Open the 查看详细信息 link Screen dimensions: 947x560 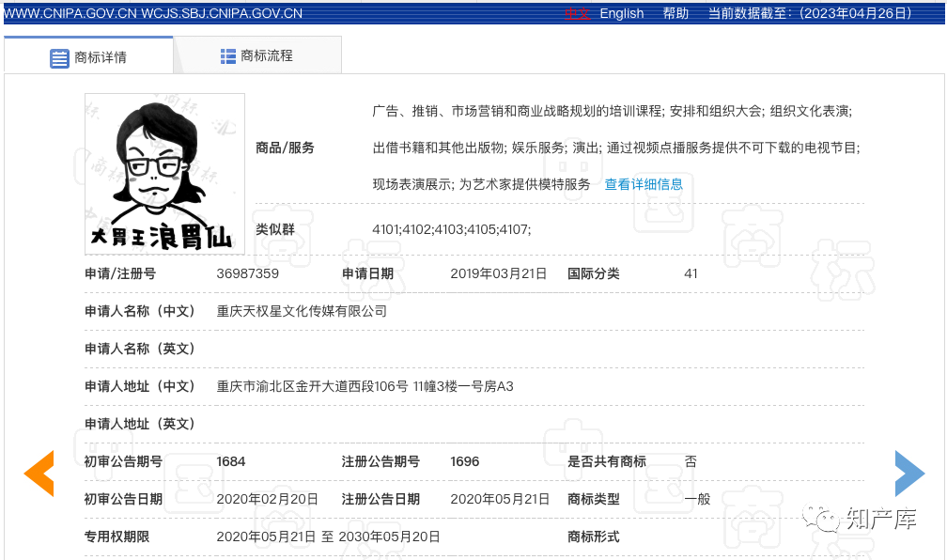[x=644, y=183]
